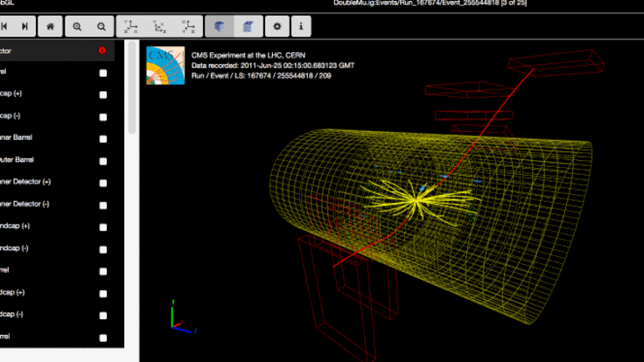Select the rightmost axis orientation view icon
This screenshot has height=362, width=644.
point(186,26)
